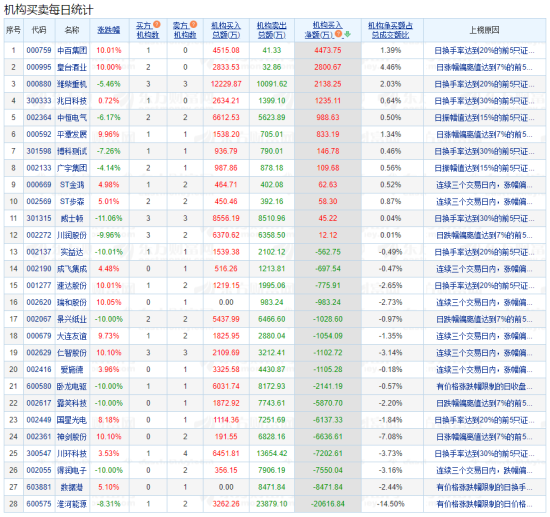The height and width of the screenshot is (517, 550).
Task: Open 卧龙电驱 stock name link
Action: 72,386
